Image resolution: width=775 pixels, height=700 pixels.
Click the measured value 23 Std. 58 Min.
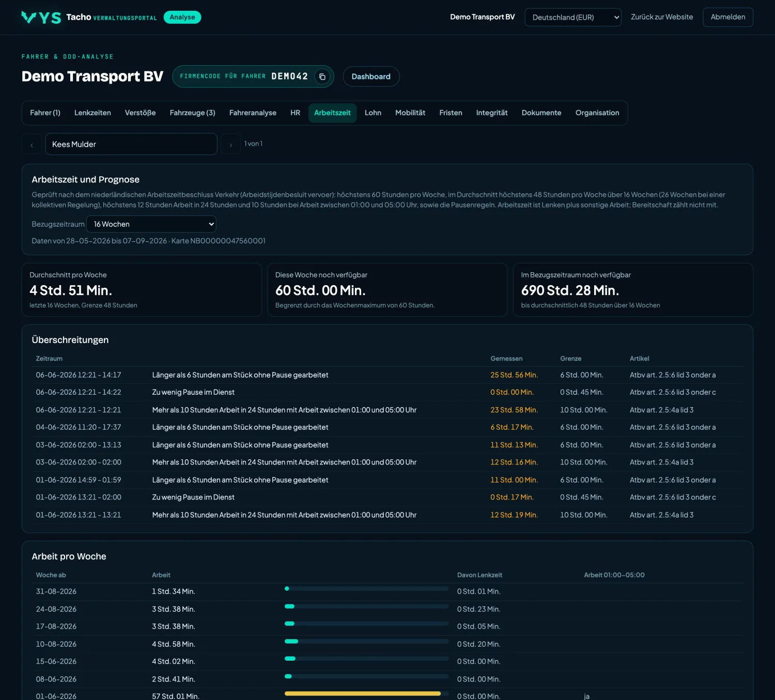tap(514, 410)
